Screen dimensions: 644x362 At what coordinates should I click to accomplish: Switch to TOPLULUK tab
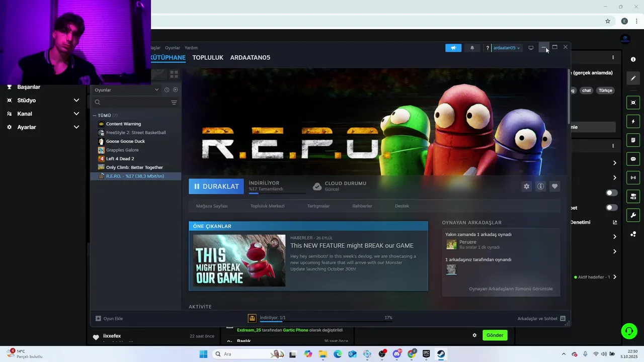(x=208, y=57)
